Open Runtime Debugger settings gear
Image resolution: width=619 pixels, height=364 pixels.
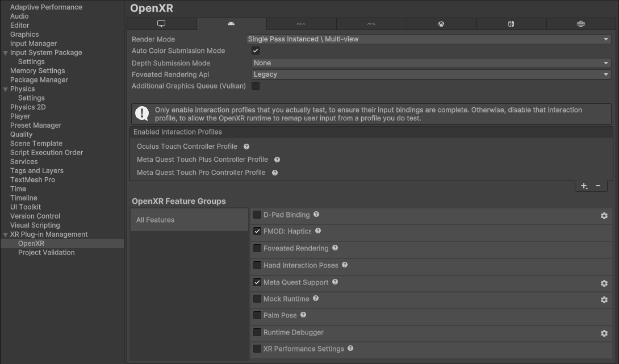point(604,333)
